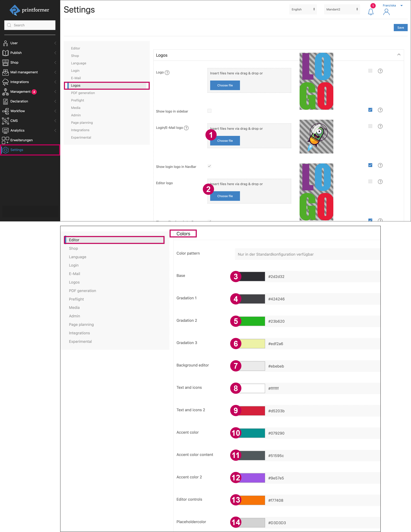Open the help tooltip next to Login/E-Mail logo
This screenshot has height=532, width=411.
coord(187,128)
